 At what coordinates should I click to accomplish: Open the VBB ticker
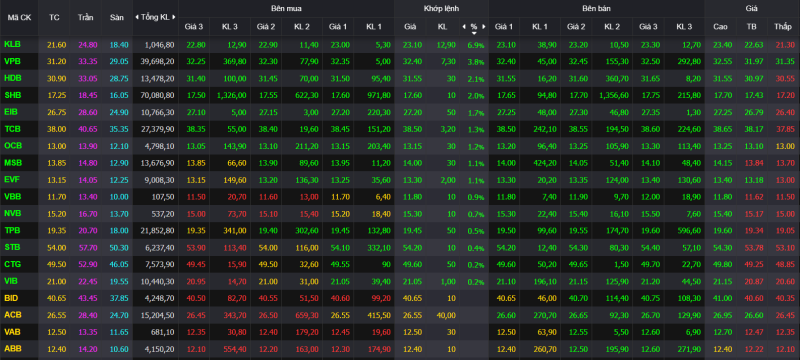[12, 196]
